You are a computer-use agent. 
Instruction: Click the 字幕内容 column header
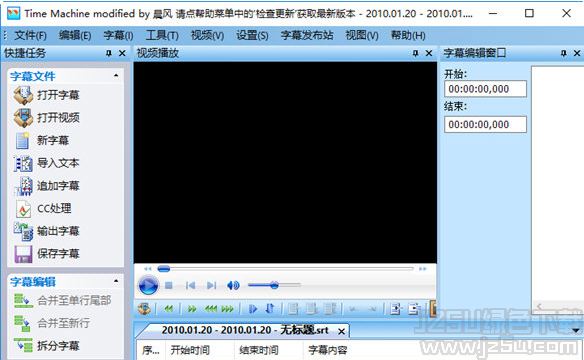click(328, 350)
